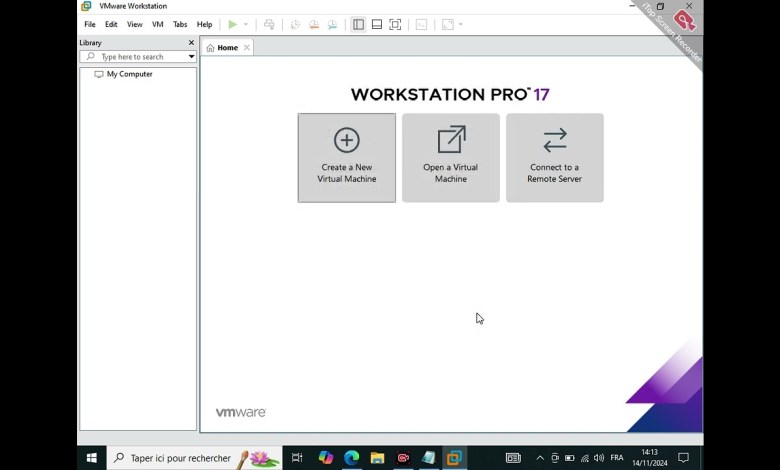The height and width of the screenshot is (470, 780).
Task: Click the Take Snapshot clock icon
Action: (x=295, y=25)
